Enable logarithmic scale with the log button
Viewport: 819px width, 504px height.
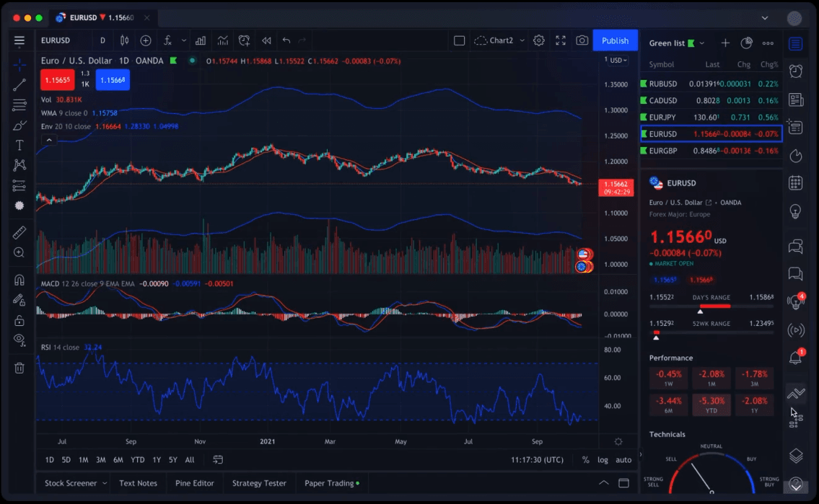click(x=604, y=459)
